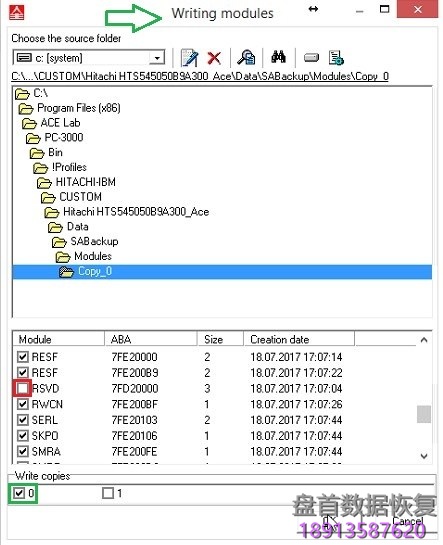
Task: Click the Cancel button
Action: 408,521
